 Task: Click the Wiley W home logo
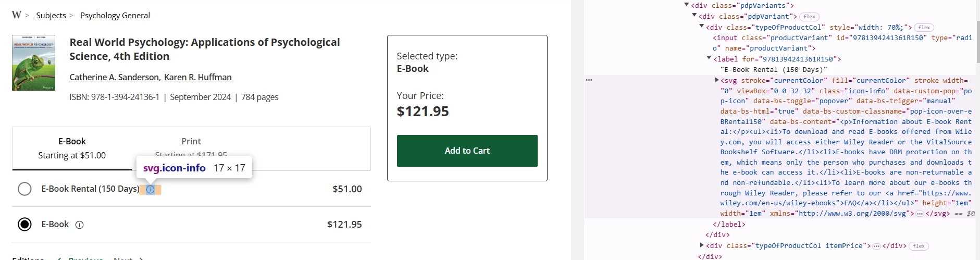coord(17,15)
